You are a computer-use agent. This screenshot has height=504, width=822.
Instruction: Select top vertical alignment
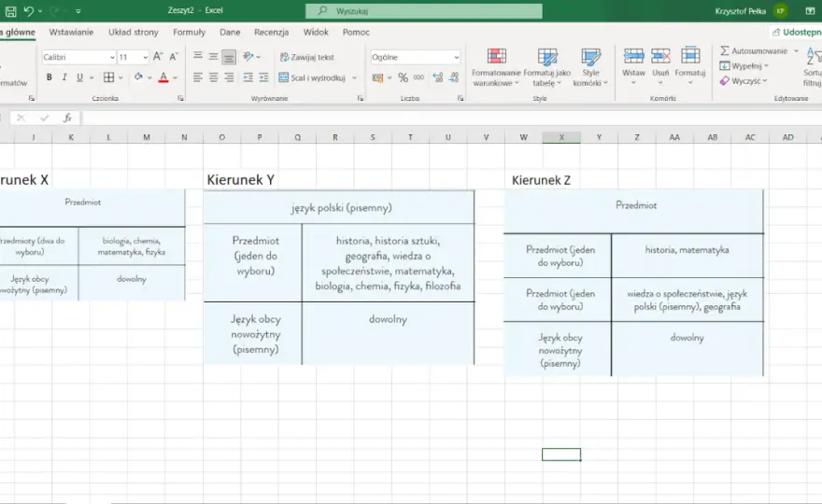click(198, 56)
